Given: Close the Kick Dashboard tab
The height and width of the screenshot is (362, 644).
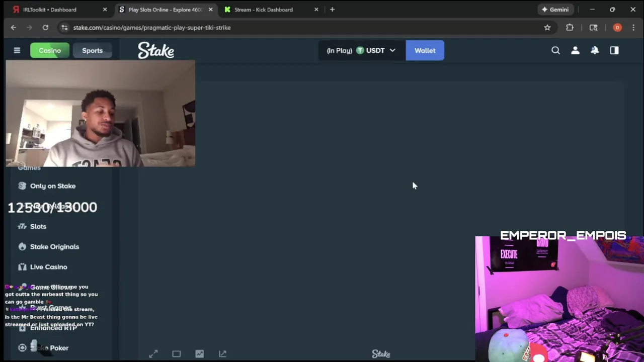Looking at the screenshot, I should coord(316,10).
